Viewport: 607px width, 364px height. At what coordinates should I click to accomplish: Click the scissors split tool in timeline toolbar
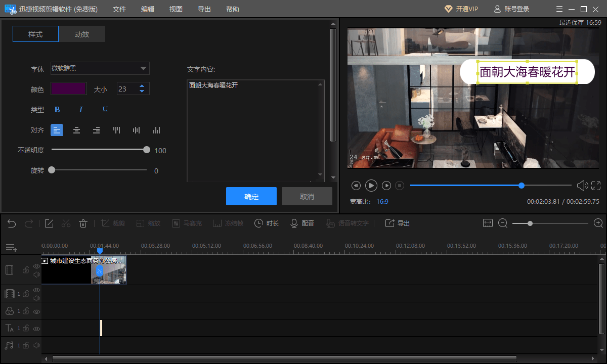66,223
